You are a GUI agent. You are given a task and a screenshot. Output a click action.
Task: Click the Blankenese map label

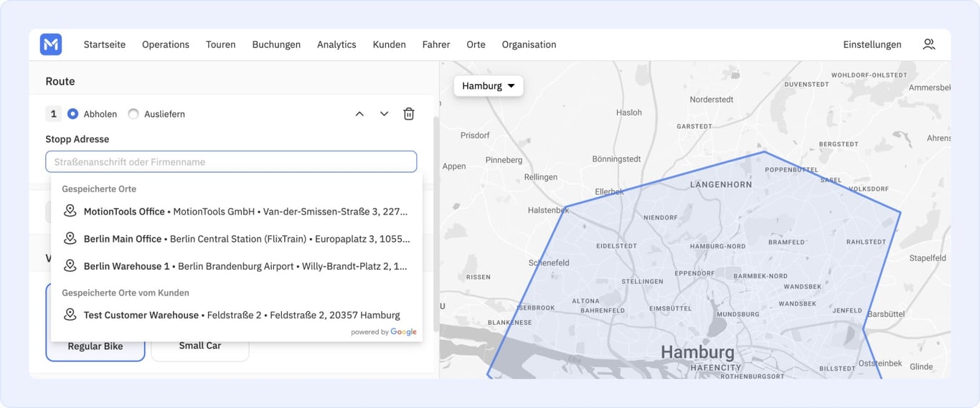509,323
